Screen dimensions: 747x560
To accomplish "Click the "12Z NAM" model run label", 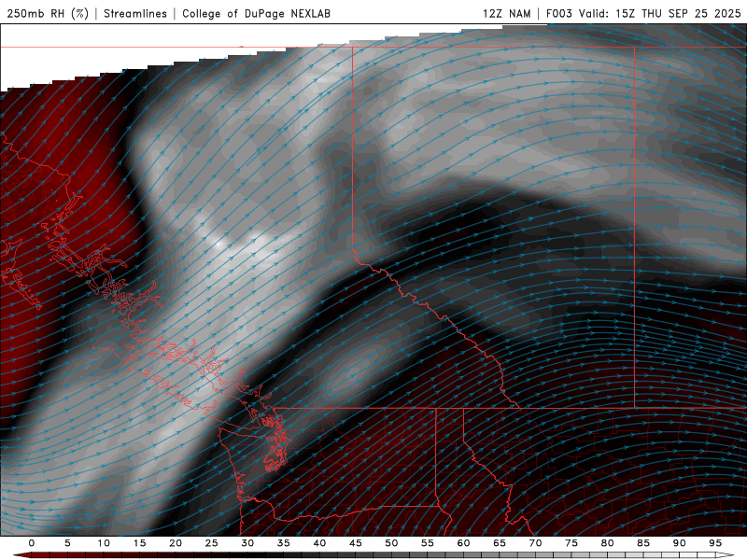I will point(506,13).
